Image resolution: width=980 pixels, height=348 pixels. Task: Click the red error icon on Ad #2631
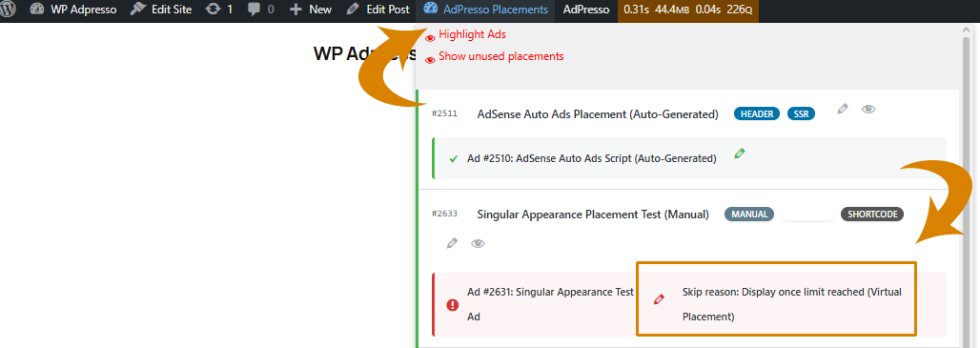452,305
